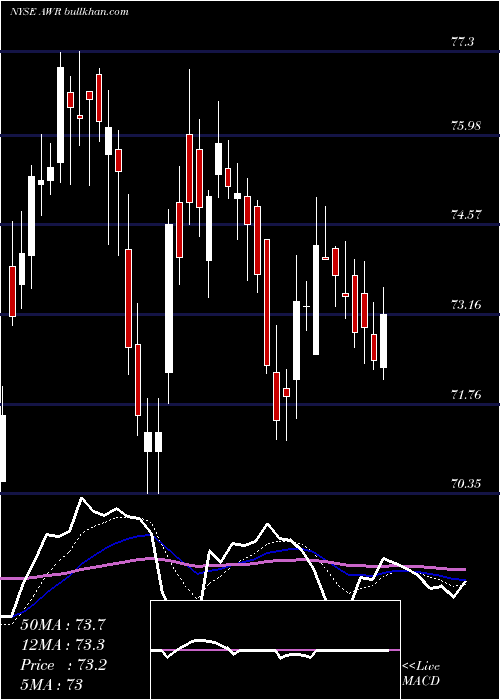Select the 73.16 price level label
The height and width of the screenshot is (700, 500).
click(466, 305)
